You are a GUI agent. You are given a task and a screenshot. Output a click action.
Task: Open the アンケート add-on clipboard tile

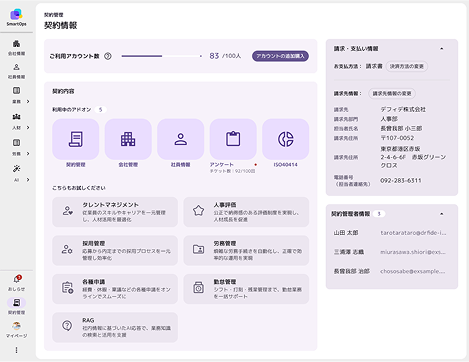(233, 139)
